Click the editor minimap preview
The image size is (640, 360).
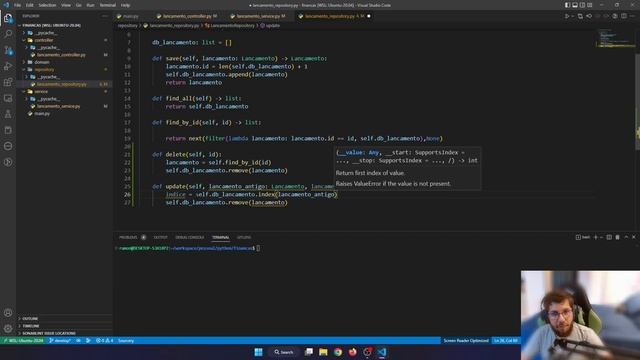click(x=615, y=38)
